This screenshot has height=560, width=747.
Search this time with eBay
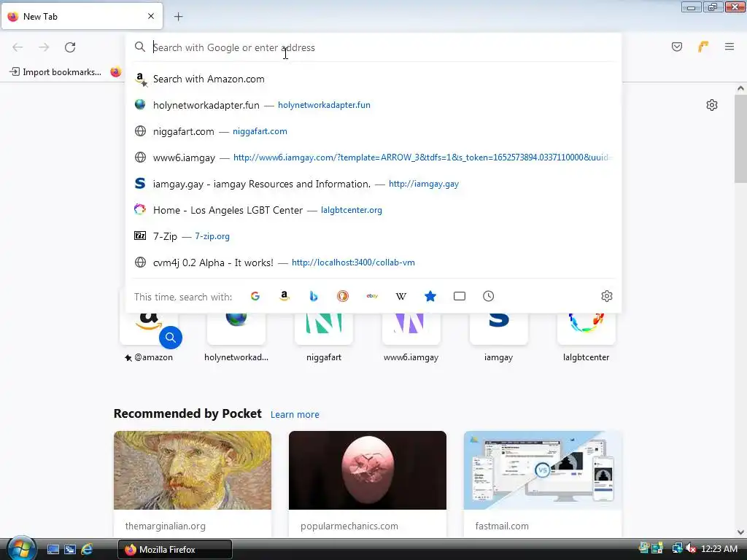372,296
